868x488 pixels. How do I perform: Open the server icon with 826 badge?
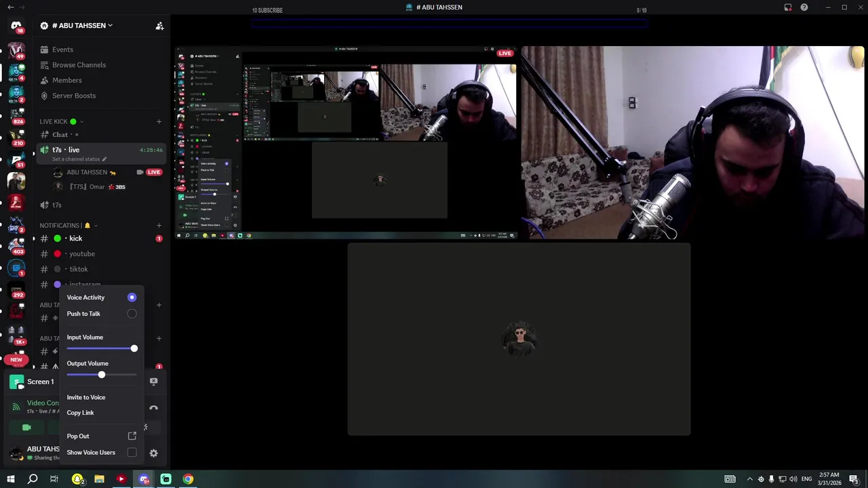pos(16,115)
